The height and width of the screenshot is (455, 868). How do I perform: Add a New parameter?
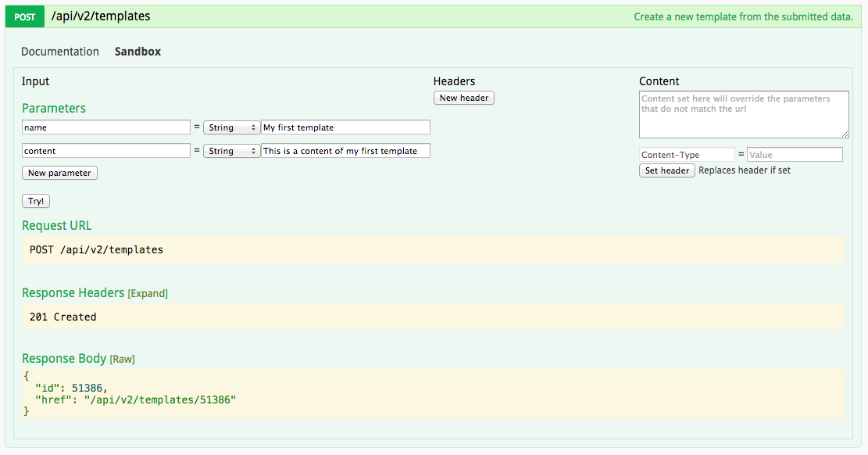60,173
